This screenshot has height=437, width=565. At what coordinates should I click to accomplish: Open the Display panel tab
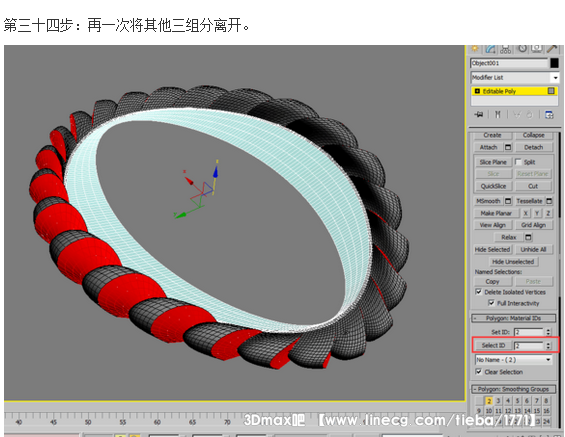(537, 49)
